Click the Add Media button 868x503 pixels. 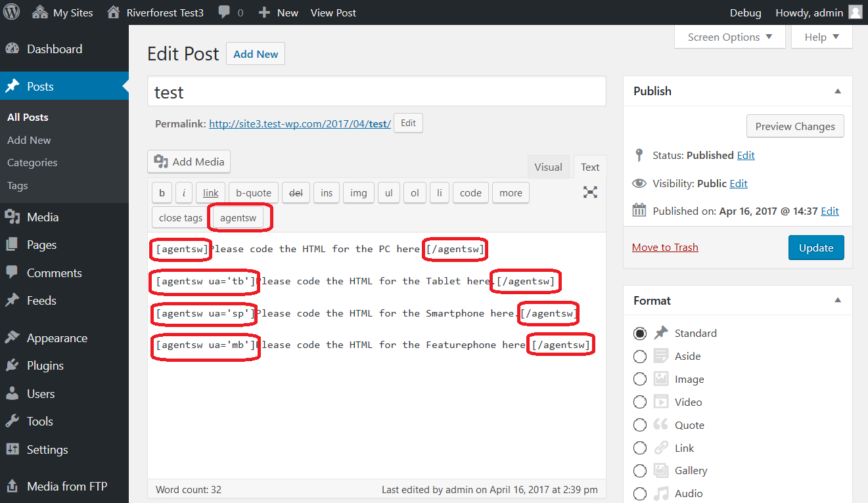click(189, 162)
